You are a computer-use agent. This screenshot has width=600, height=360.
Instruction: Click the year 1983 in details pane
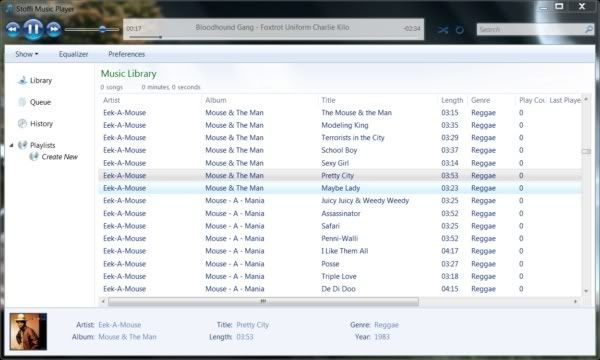(x=382, y=337)
